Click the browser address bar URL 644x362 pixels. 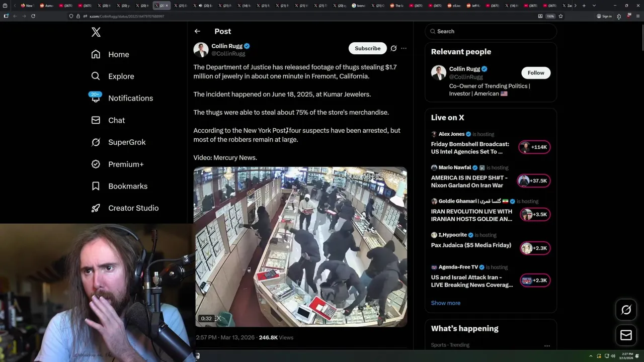127,16
